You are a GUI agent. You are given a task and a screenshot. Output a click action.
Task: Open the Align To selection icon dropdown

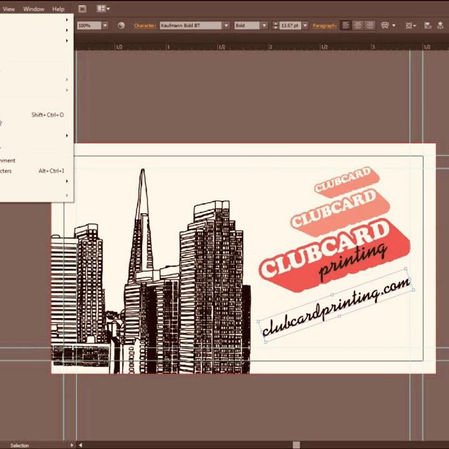pos(411,26)
